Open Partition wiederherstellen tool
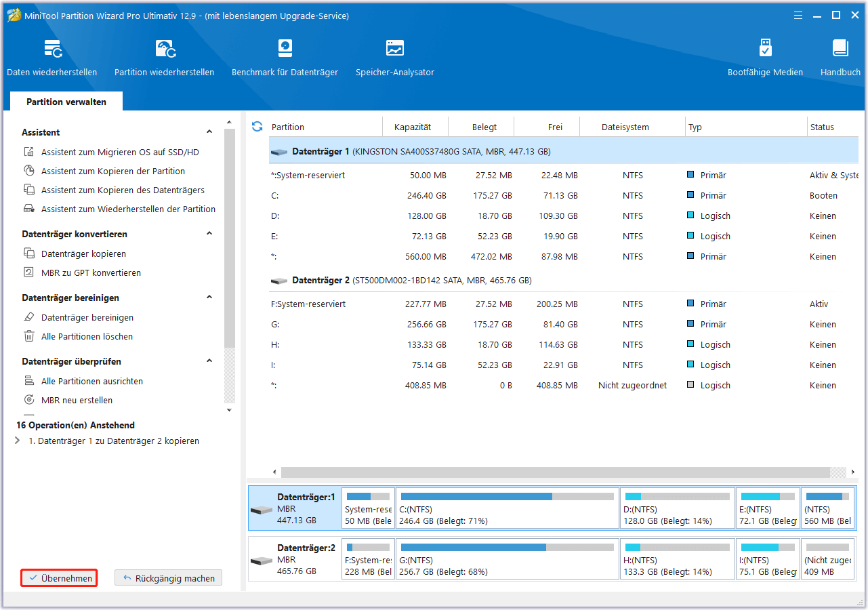Image resolution: width=868 pixels, height=610 pixels. coord(164,58)
